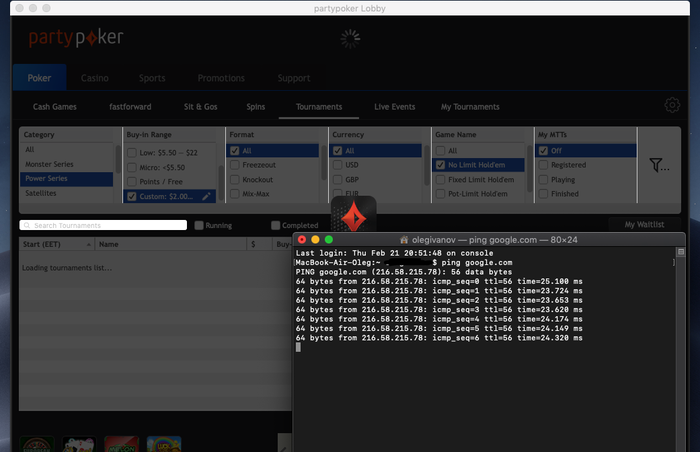700x452 pixels.
Task: Enable the Mix-Max format checkbox
Action: tap(234, 194)
